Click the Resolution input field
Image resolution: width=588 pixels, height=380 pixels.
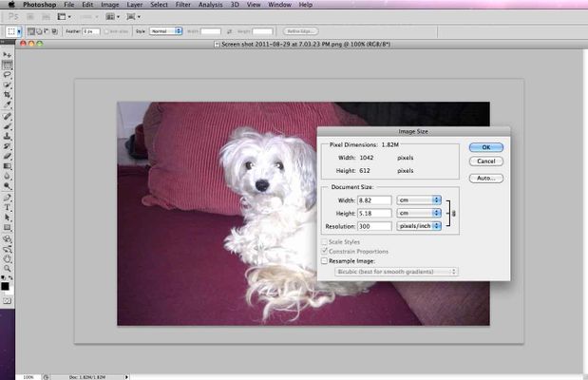point(374,226)
